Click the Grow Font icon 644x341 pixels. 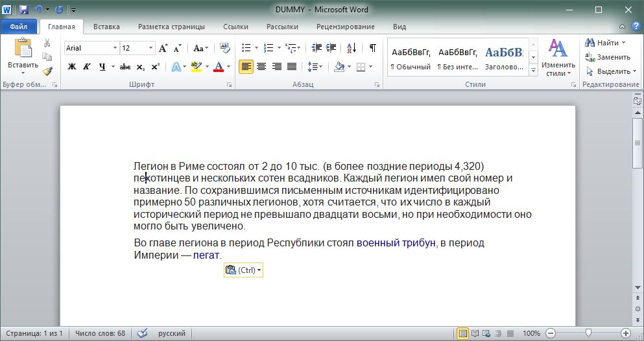coord(163,48)
